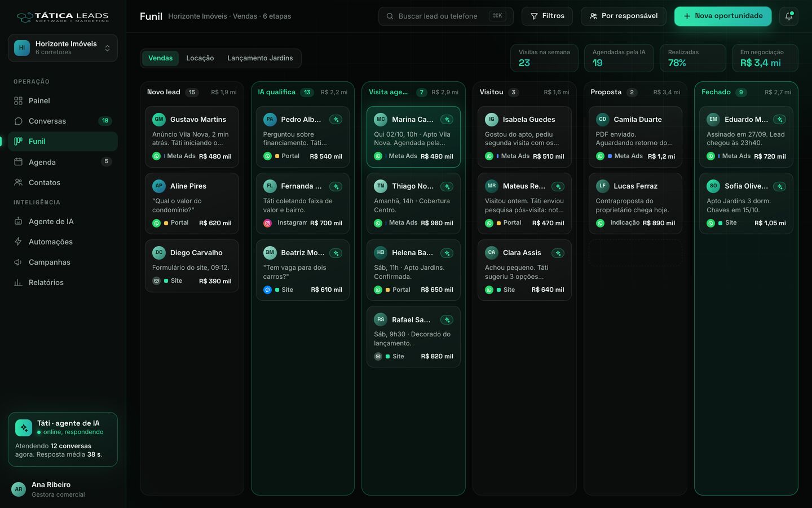
Task: Click the Automações lightning bolt icon
Action: coord(19,242)
